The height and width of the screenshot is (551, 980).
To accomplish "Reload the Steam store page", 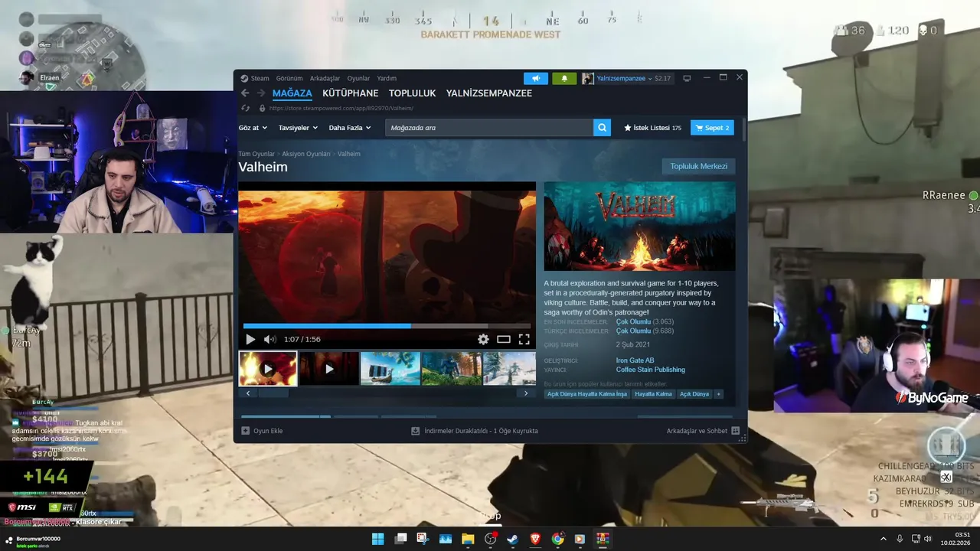I will click(246, 108).
